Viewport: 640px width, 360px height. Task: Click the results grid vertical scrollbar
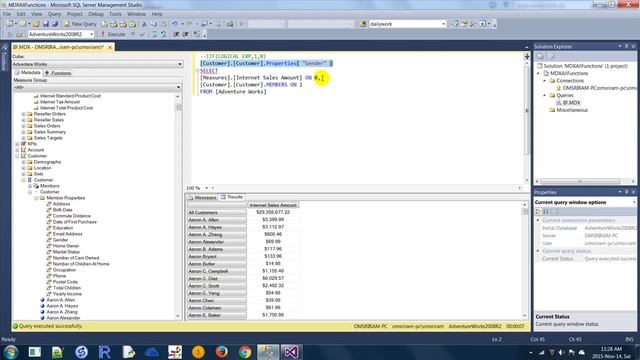(x=525, y=260)
